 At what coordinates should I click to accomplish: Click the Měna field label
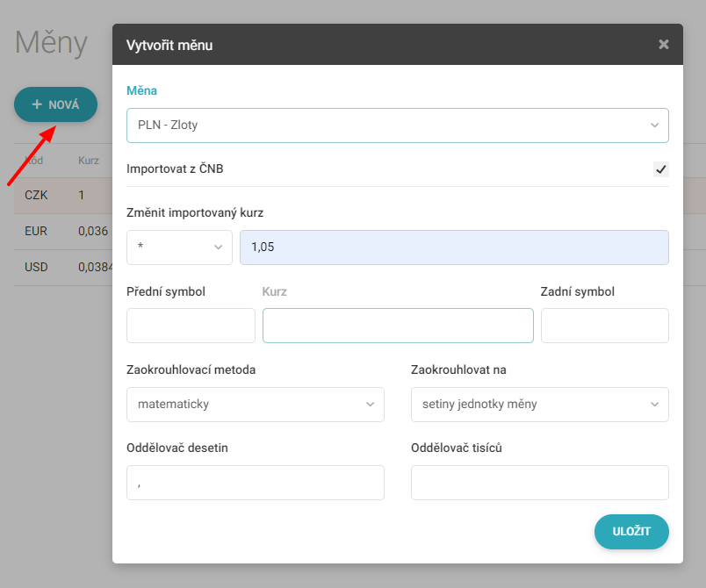click(x=141, y=90)
